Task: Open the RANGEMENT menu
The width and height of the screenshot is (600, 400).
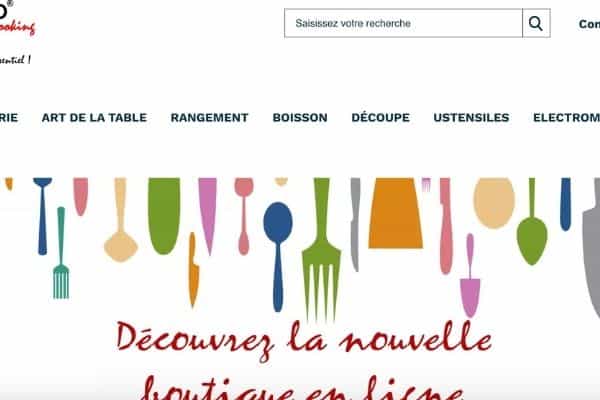Action: click(x=209, y=118)
